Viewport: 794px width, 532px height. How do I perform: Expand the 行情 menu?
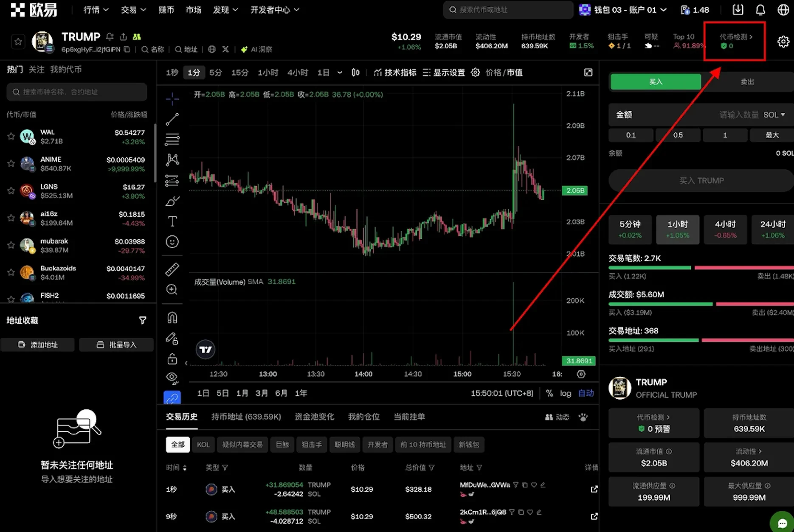click(x=96, y=10)
